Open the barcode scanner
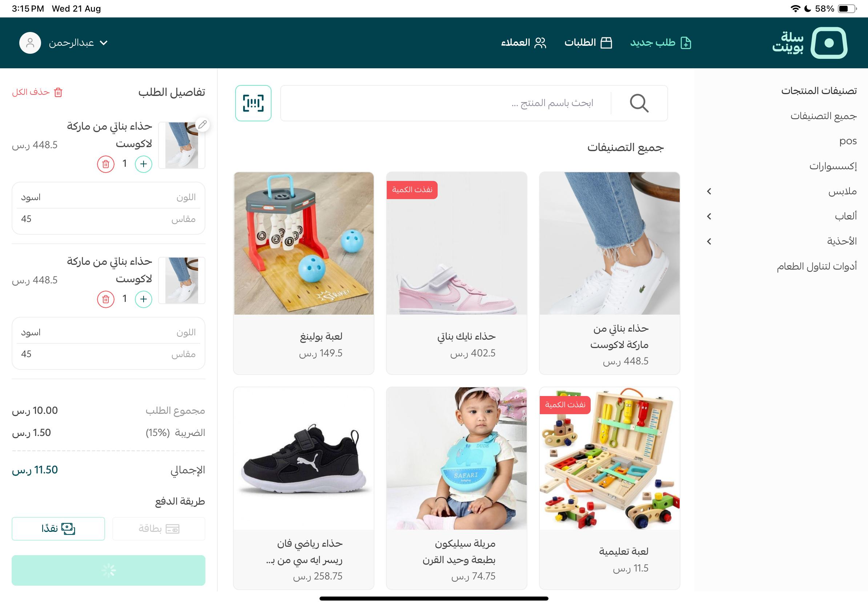The image size is (868, 606). (x=253, y=103)
